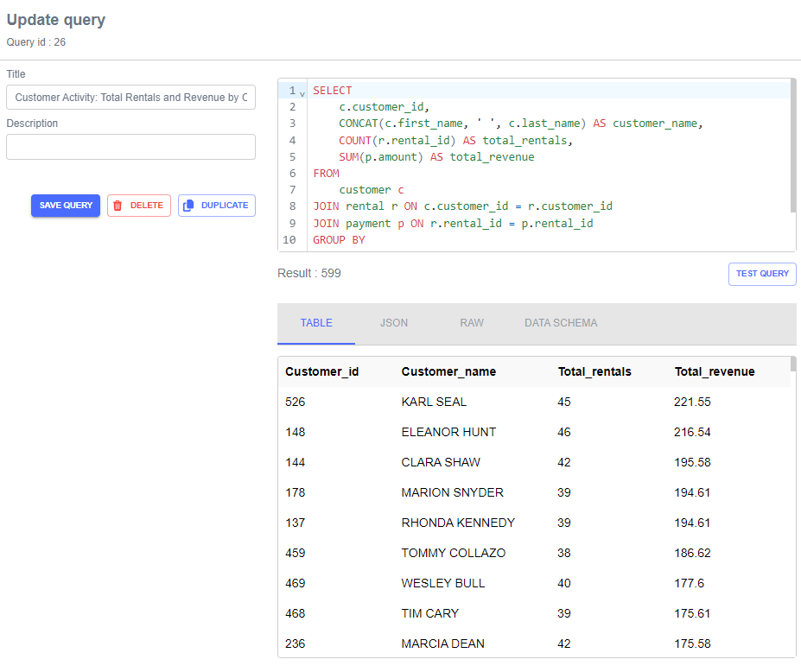
Task: Click the GROUP BY line in editor
Action: point(339,240)
